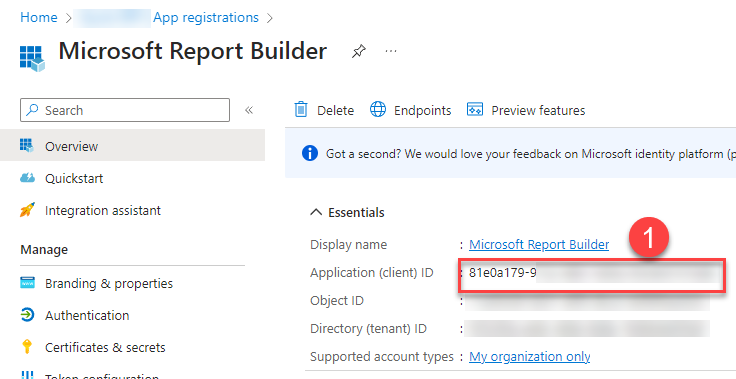Click the Certificates & secrets key icon
736x379 pixels.
click(27, 347)
